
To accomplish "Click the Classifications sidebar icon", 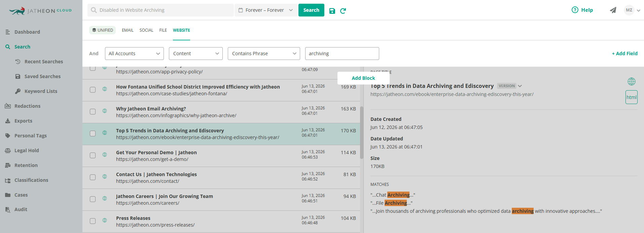I will pos(8,180).
